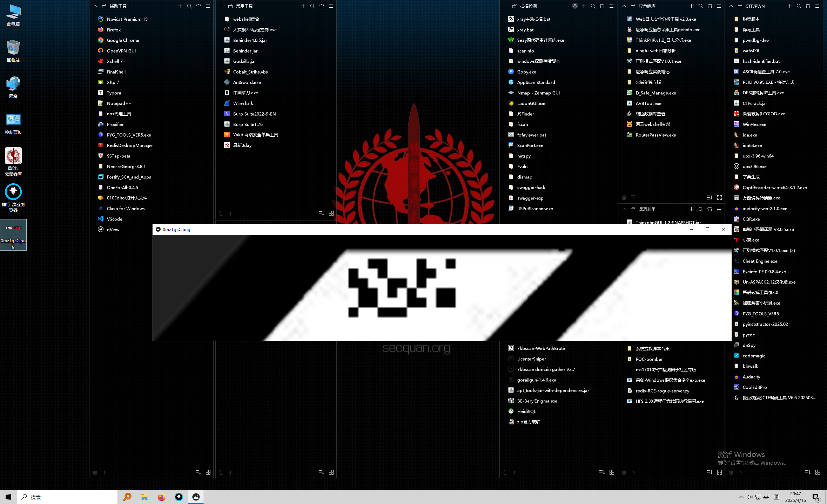The width and height of the screenshot is (827, 504).
Task: Collapse the 常用工具 panel with its chevron
Action: (221, 6)
